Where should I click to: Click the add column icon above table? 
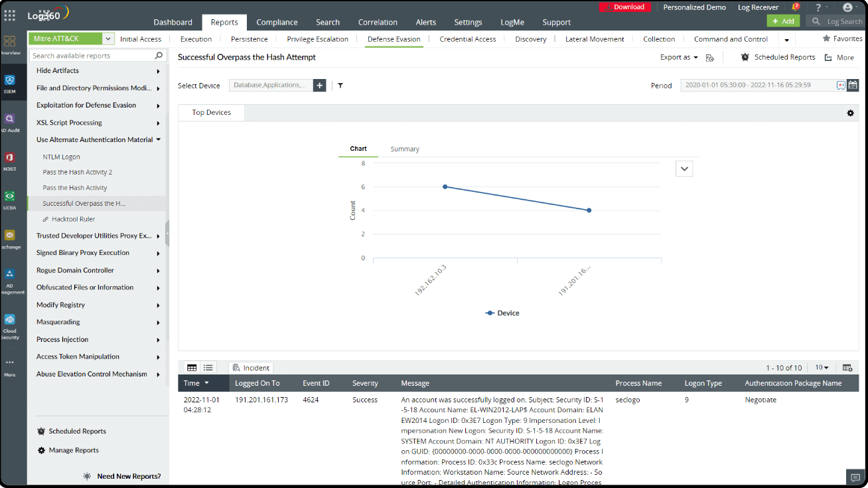coord(847,368)
